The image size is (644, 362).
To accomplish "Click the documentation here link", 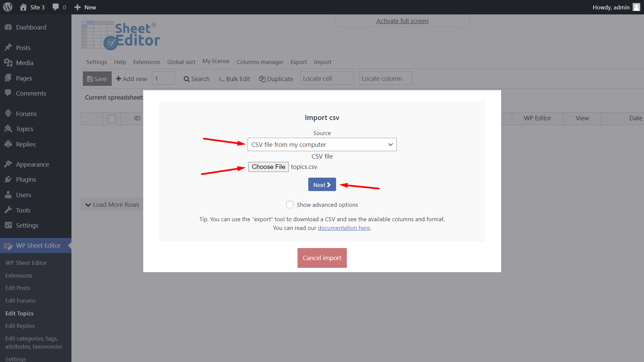I will click(x=344, y=228).
